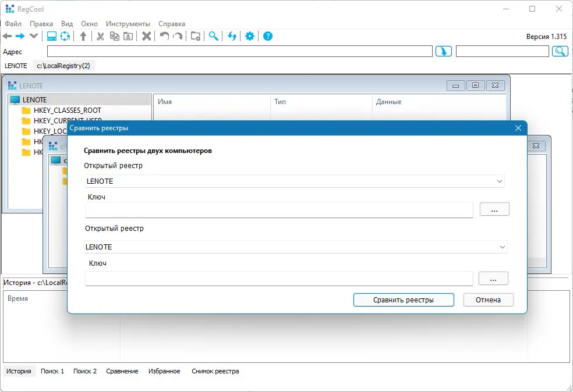Click the go-to-address button next to Адрес field
Viewport: 573px width, 392px height.
click(x=444, y=51)
